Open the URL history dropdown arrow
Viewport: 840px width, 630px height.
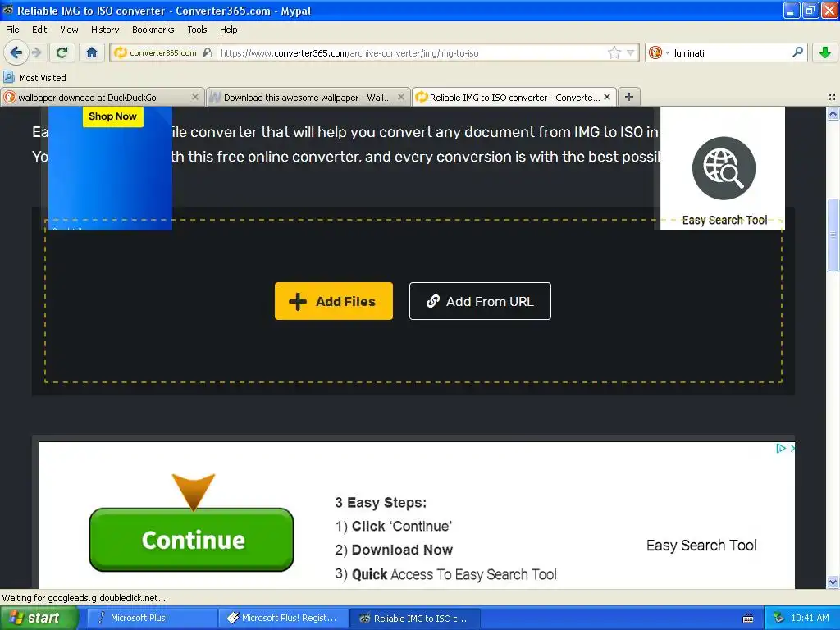pyautogui.click(x=631, y=52)
